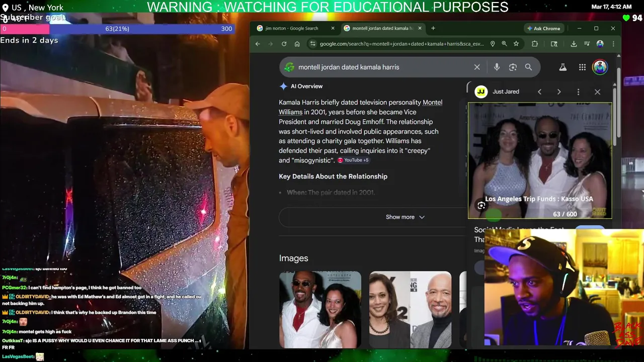Open the second image result with bald man
Image resolution: width=644 pixels, height=362 pixels.
click(x=410, y=309)
